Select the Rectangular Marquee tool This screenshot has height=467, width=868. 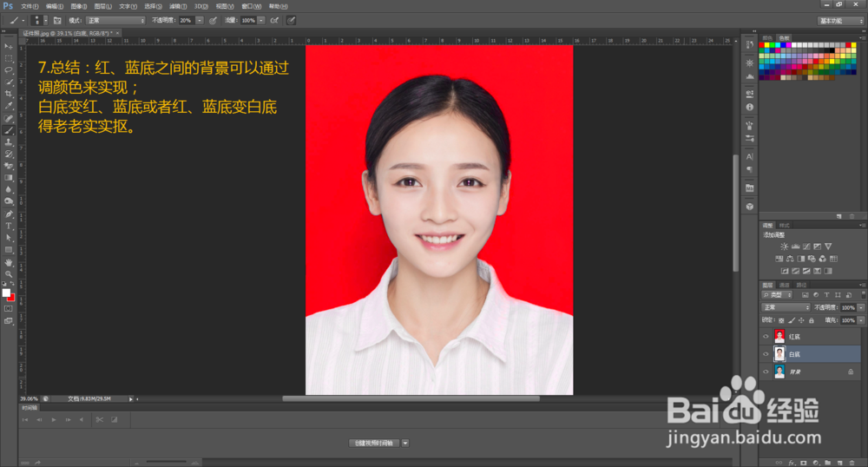point(9,58)
